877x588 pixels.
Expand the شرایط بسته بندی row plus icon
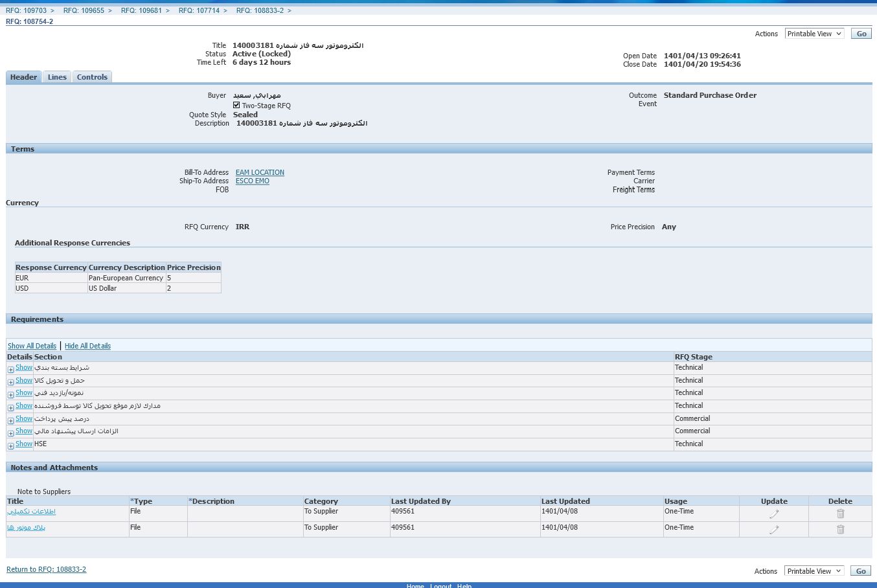10,369
